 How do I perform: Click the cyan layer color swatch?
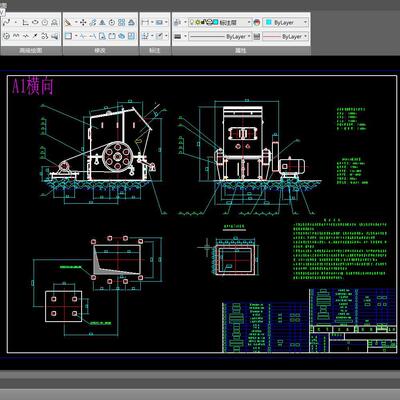tap(215, 22)
